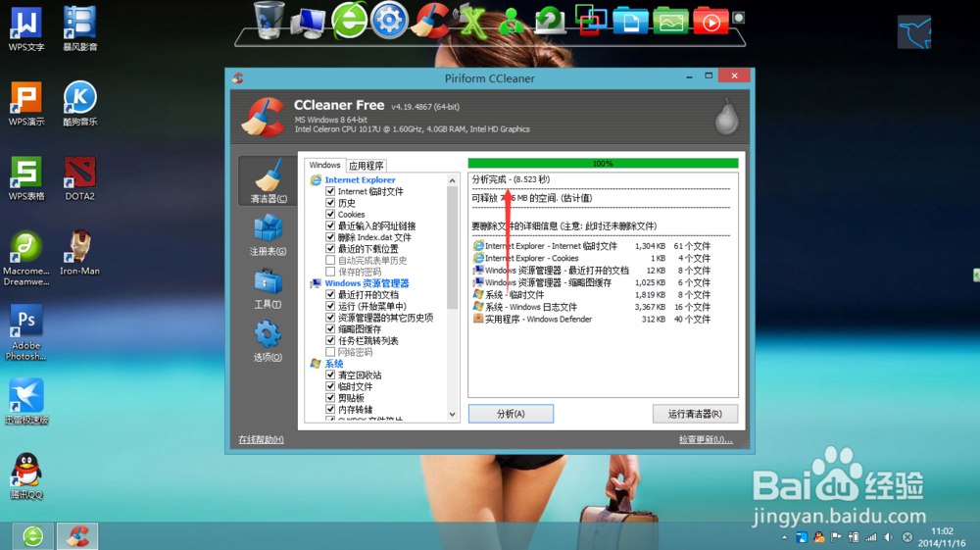Collapse the 系统 category header
The width and height of the screenshot is (980, 550).
[x=334, y=364]
